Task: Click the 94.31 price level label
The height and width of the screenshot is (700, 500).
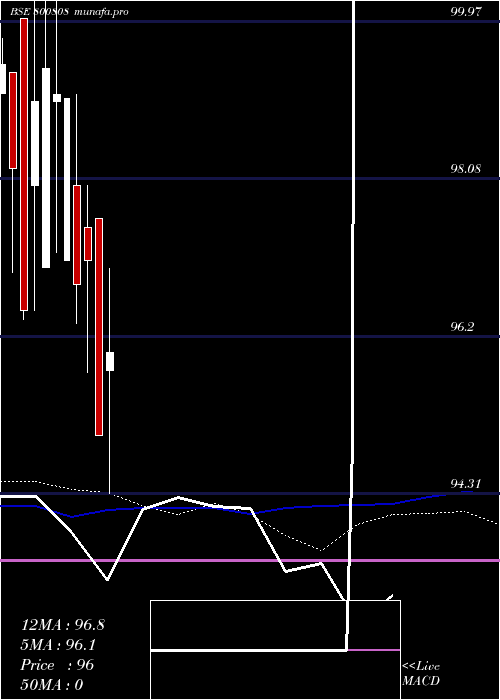Action: [x=466, y=483]
